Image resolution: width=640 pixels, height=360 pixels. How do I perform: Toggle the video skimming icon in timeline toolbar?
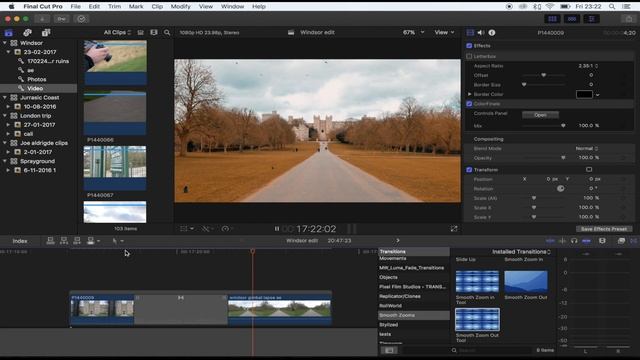550,241
